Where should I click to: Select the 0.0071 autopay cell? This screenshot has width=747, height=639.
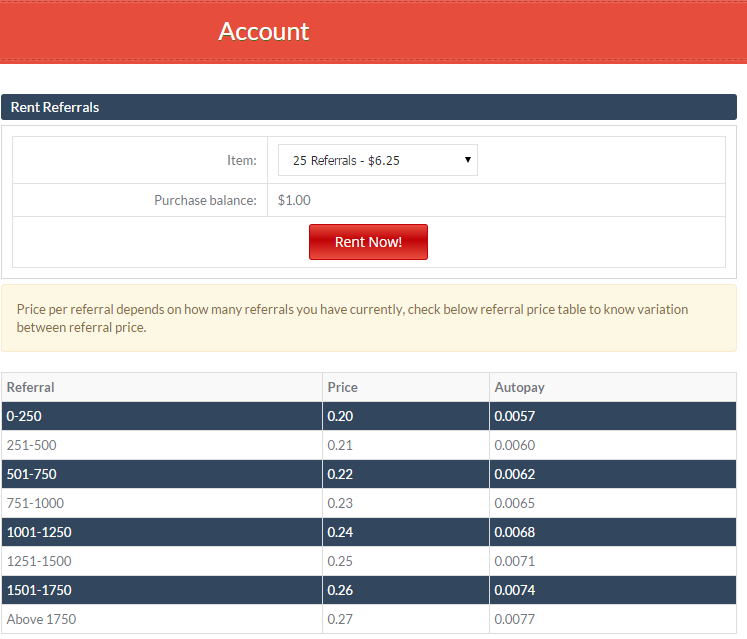tap(613, 561)
